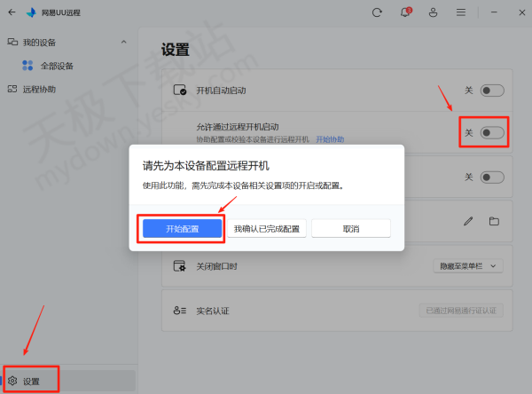Click the 开始协助 link
532x394 pixels.
pos(331,139)
